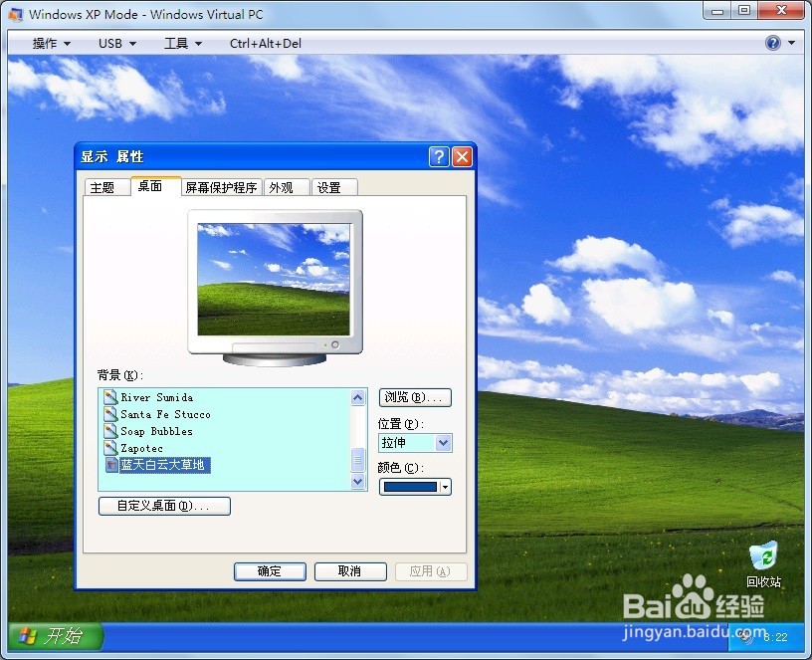Switch to the 屏幕保护程序 tab
This screenshot has height=660, width=812.
pyautogui.click(x=221, y=187)
